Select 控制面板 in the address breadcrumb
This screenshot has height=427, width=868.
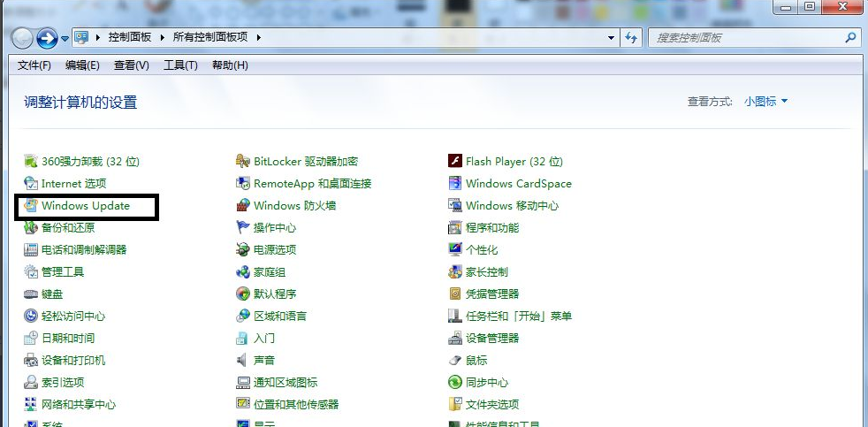[130, 38]
